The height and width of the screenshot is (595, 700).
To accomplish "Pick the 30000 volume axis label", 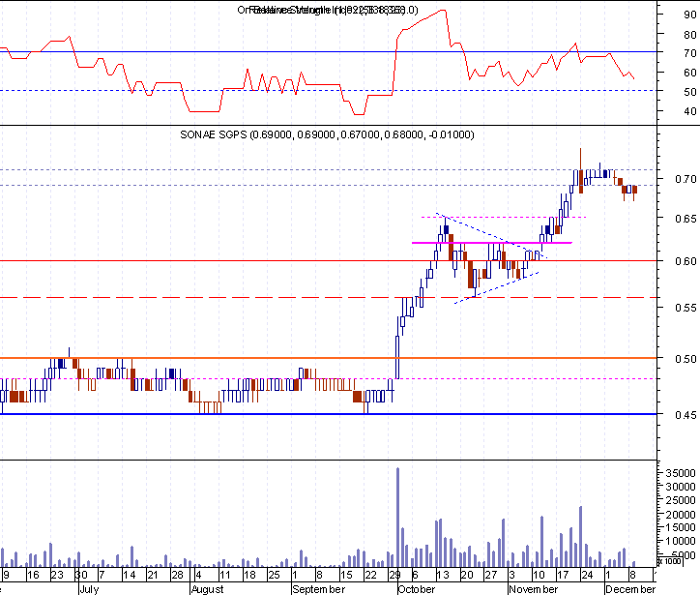I will pos(681,487).
